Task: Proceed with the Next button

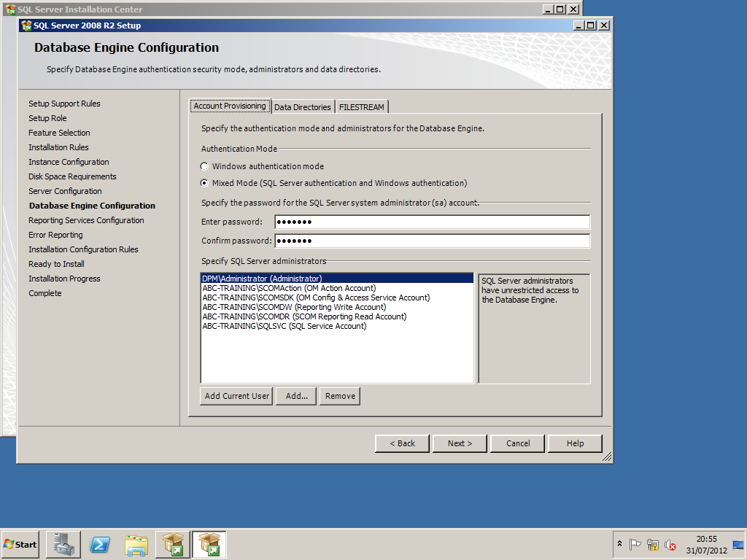Action: point(460,443)
